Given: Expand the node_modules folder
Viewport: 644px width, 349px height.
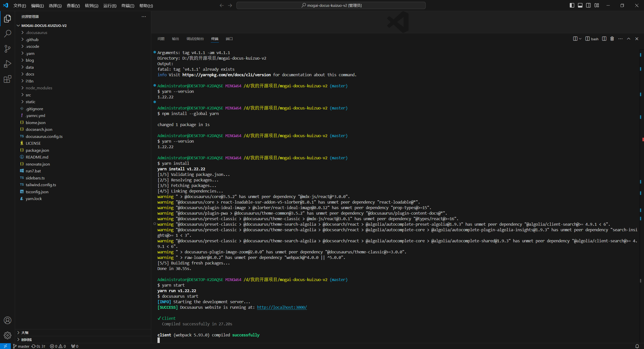Looking at the screenshot, I should 83,88.
